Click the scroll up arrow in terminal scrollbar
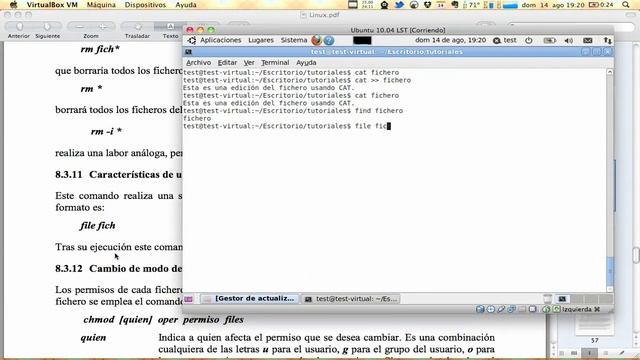640x360 pixels. click(x=609, y=72)
